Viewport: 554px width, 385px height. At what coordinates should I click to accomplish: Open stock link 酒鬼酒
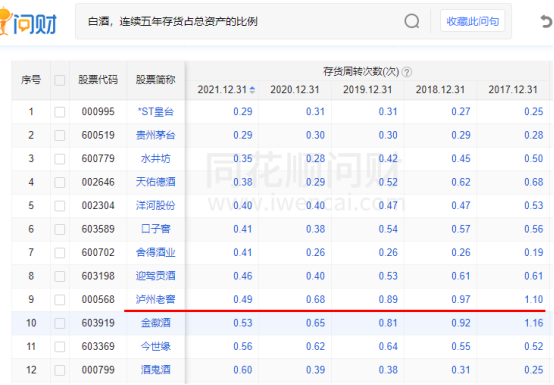coord(155,370)
